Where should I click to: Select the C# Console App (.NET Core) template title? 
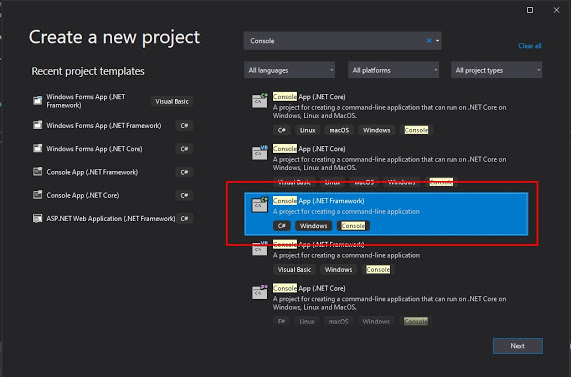point(309,97)
